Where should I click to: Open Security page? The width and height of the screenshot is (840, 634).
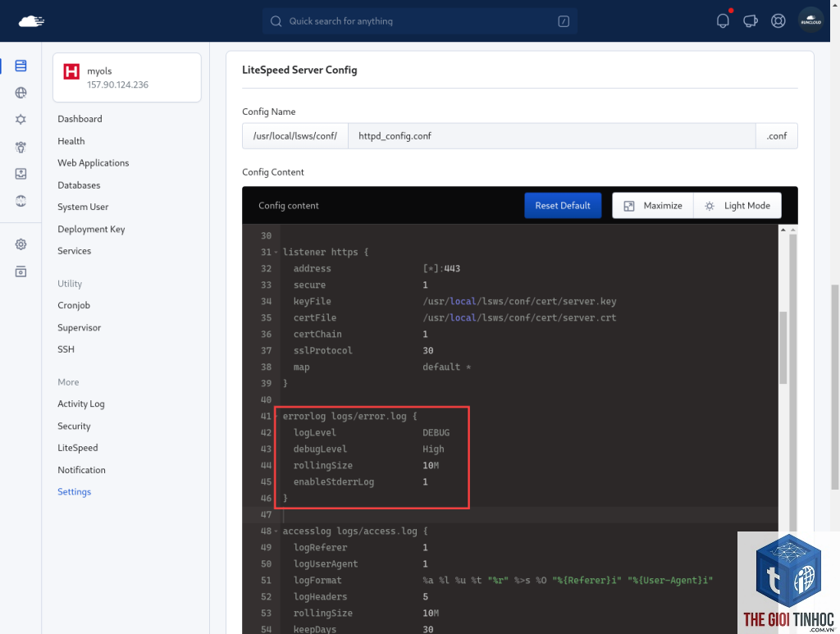pyautogui.click(x=74, y=426)
